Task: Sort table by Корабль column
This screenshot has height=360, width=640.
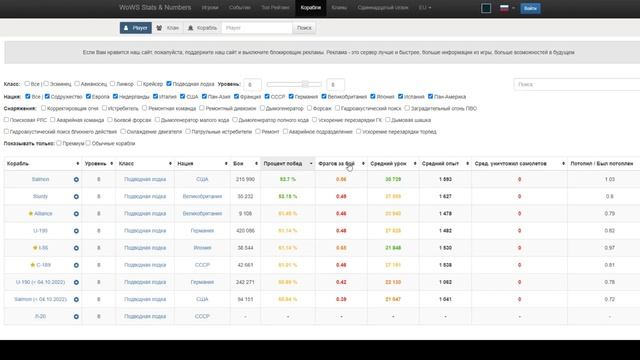Action: click(42, 164)
